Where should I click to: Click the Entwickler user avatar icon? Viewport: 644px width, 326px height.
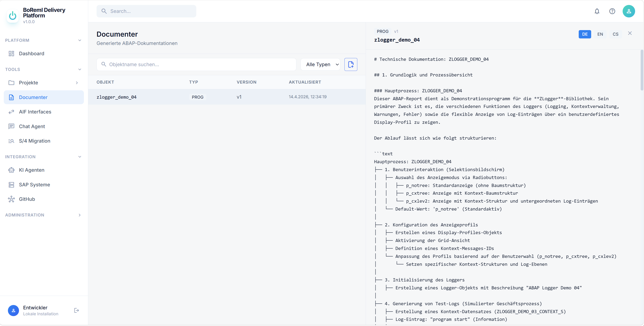[13, 311]
